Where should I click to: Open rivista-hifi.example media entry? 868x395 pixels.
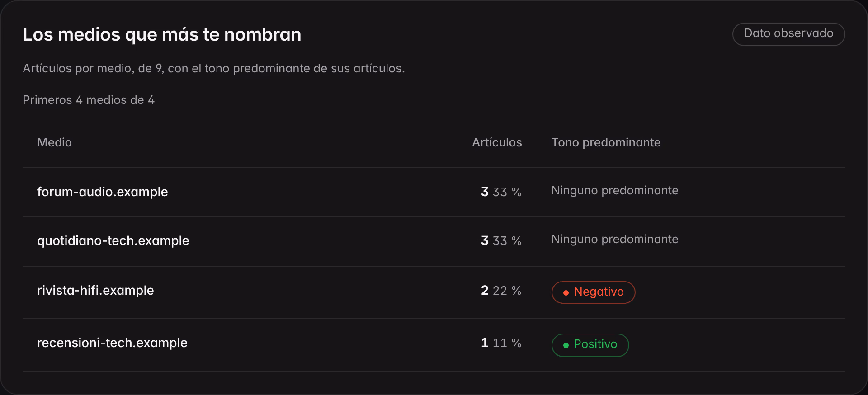click(95, 290)
